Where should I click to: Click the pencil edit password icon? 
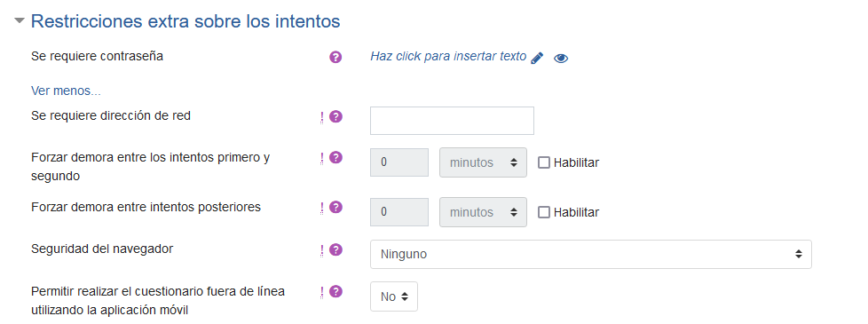click(536, 59)
